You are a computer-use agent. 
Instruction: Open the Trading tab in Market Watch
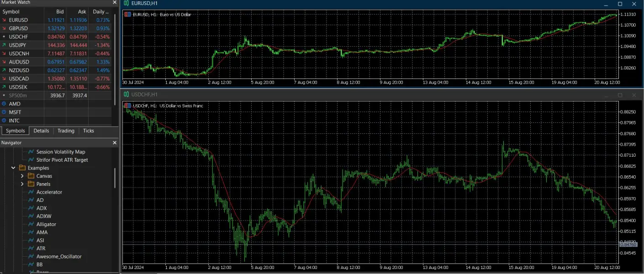[66, 131]
